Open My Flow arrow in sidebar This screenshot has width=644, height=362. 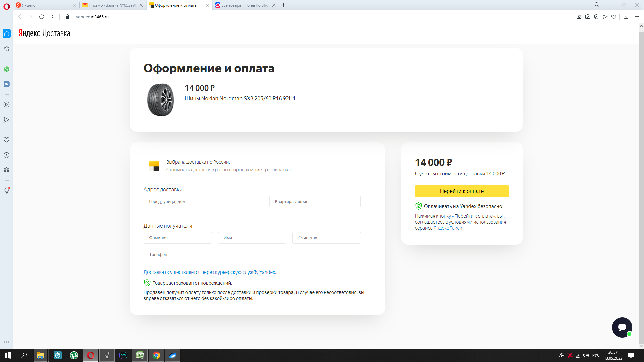[7, 120]
